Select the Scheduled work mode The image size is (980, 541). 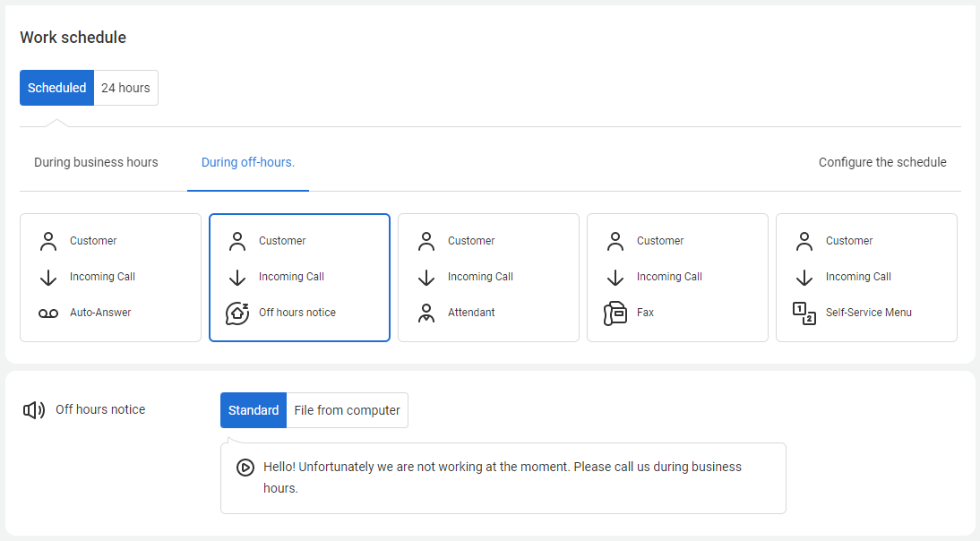[56, 88]
